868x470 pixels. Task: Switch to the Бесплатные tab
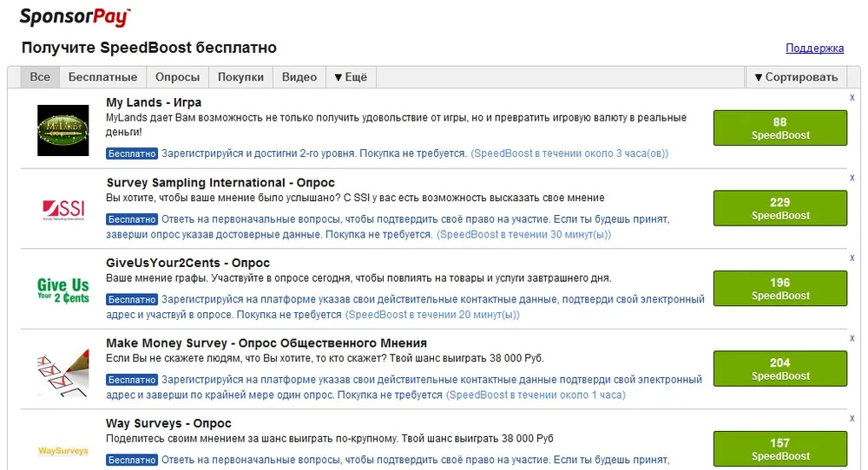pos(102,77)
